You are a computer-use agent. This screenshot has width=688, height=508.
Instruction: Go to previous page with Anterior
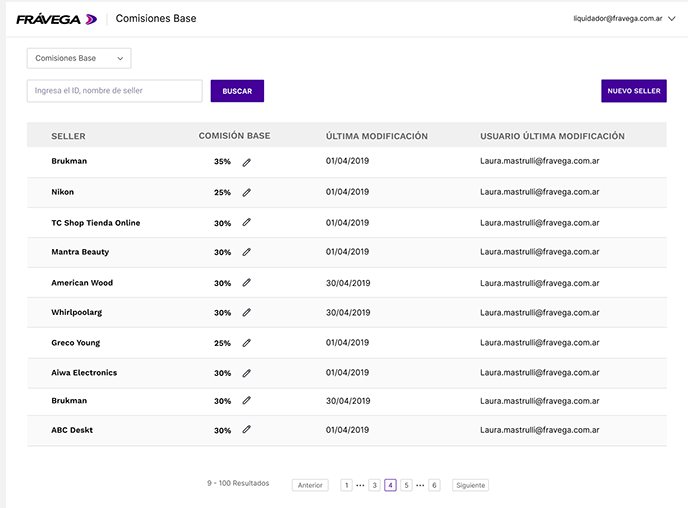click(x=310, y=485)
